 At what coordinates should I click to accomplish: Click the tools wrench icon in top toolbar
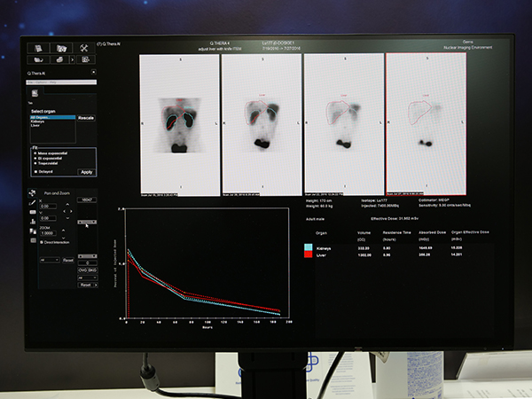85,48
